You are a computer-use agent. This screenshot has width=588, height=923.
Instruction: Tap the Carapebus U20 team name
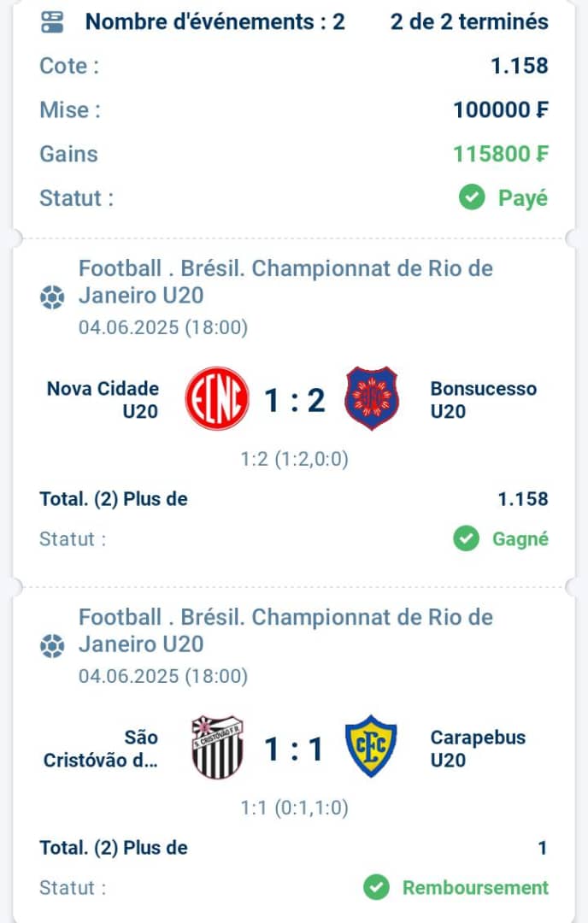(478, 749)
